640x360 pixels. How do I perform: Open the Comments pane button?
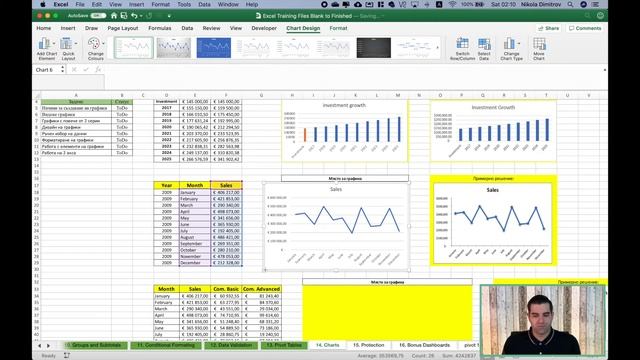(x=585, y=28)
